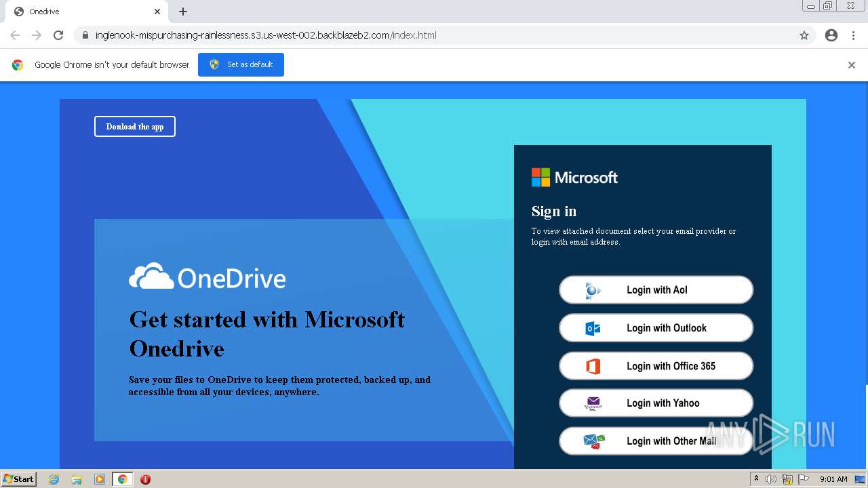868x488 pixels.
Task: Open the Chrome three-dot menu
Action: pyautogui.click(x=854, y=35)
